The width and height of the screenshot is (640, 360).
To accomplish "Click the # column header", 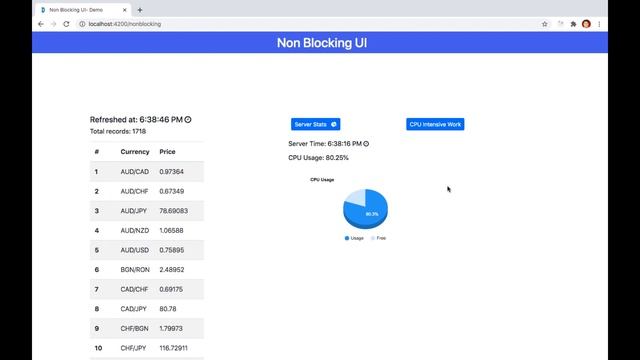I will click(x=97, y=151).
